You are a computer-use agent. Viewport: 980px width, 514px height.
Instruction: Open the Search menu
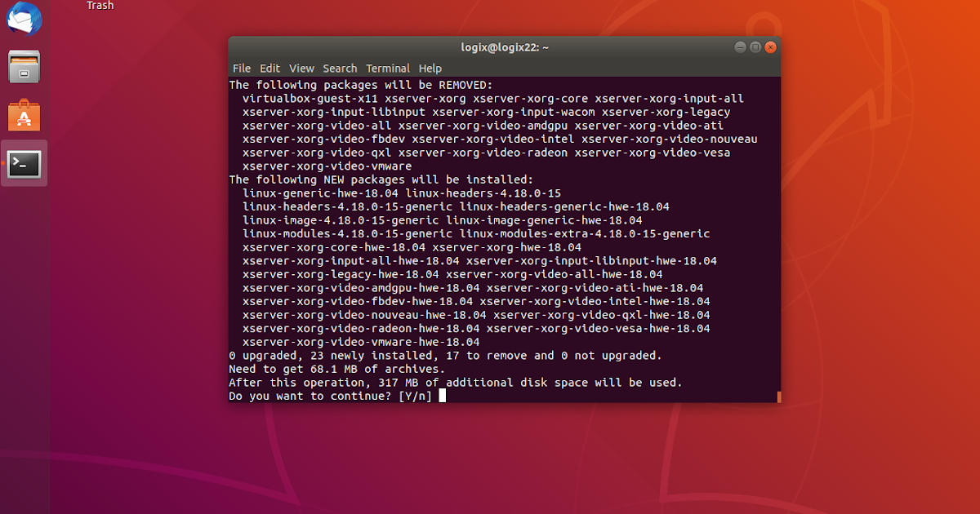pos(340,68)
